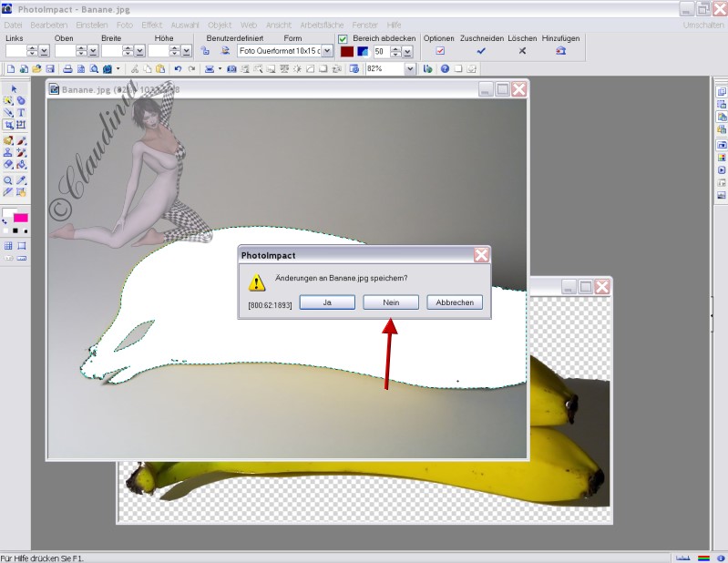Select the Paintbrush tool
Image resolution: width=728 pixels, height=563 pixels.
(21, 140)
